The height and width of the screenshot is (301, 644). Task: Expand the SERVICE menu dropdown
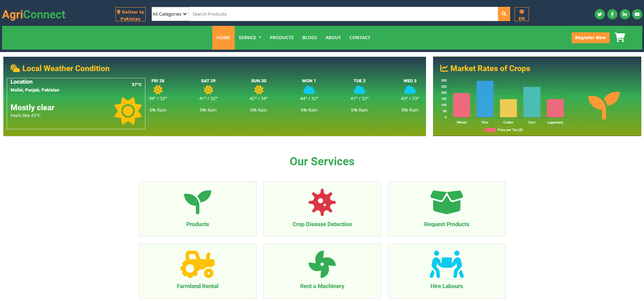[x=250, y=38]
